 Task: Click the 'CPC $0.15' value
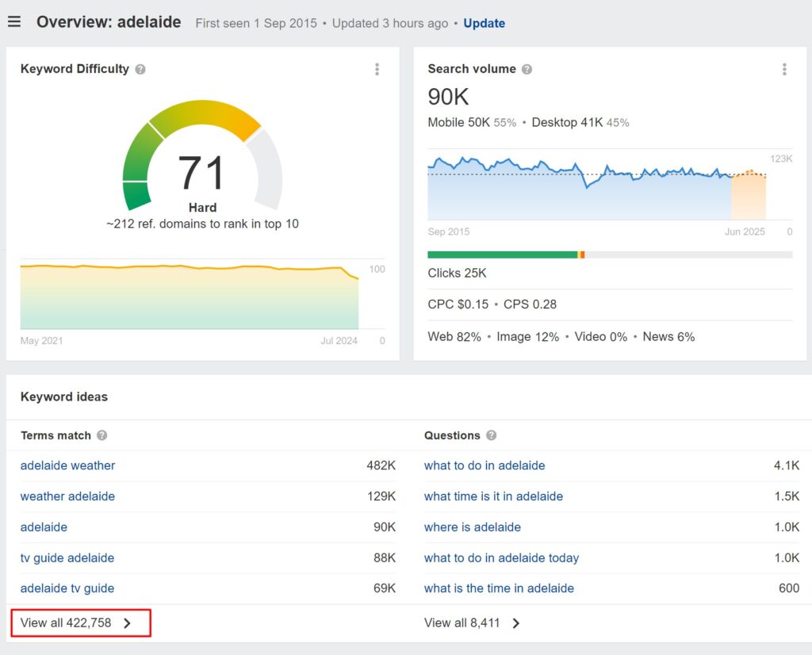pos(458,305)
